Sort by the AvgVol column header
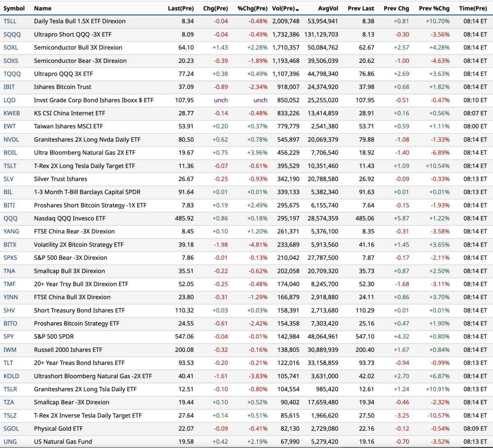 [328, 8]
